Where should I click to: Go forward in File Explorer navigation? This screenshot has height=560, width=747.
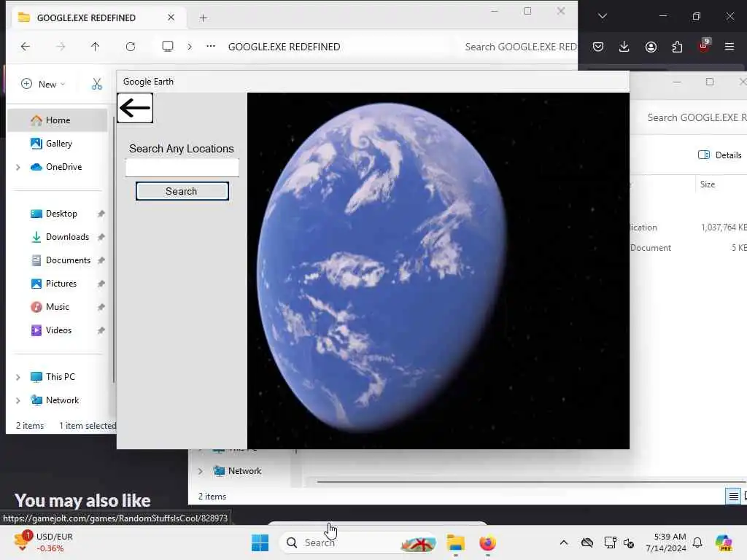pos(61,46)
